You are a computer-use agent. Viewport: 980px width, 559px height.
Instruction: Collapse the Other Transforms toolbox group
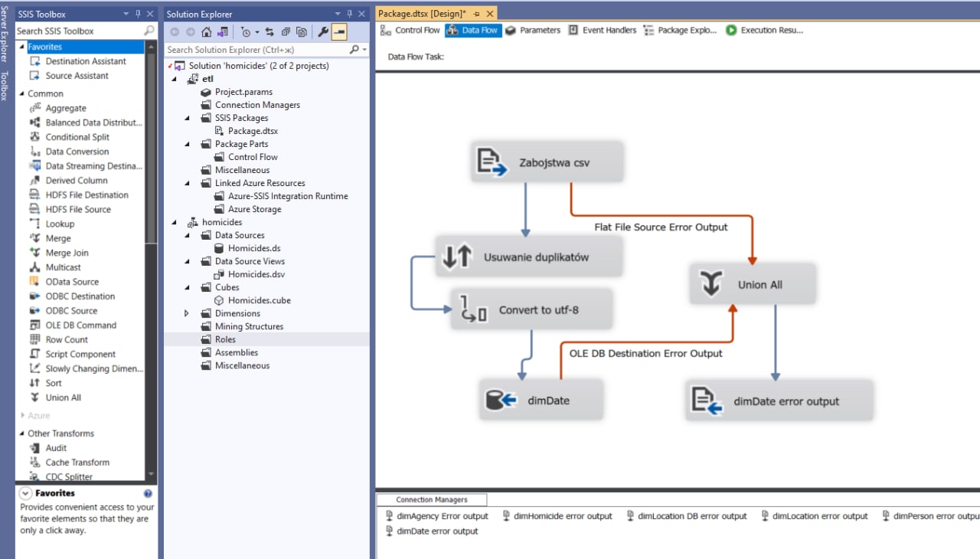tap(21, 433)
